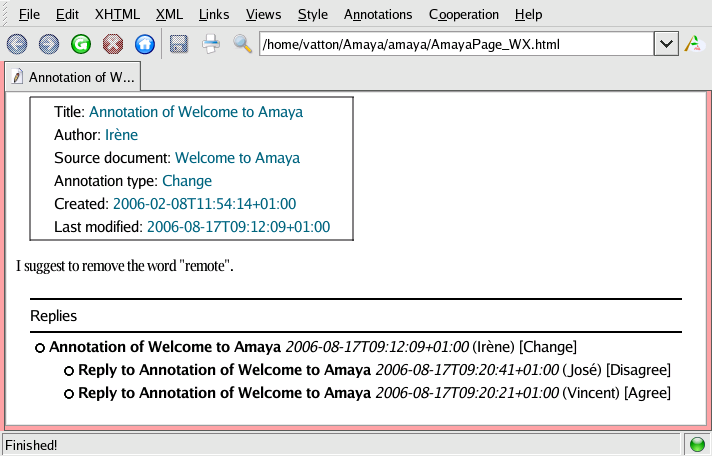Follow the 'Welcome to Amaya' source document link
Screen dimensions: 712x456
237,158
